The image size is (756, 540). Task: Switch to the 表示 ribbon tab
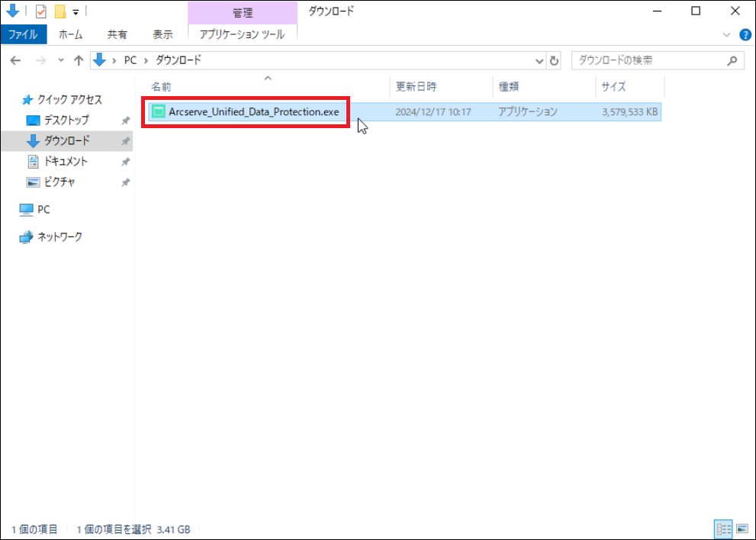162,35
